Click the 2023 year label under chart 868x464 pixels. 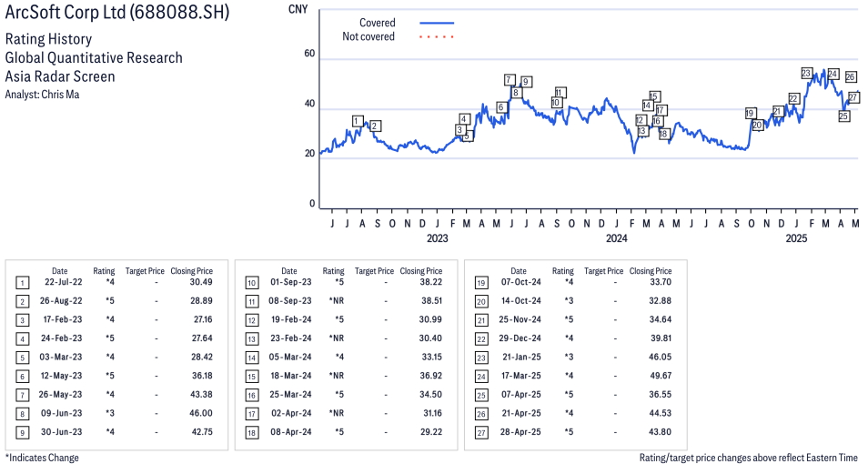438,238
